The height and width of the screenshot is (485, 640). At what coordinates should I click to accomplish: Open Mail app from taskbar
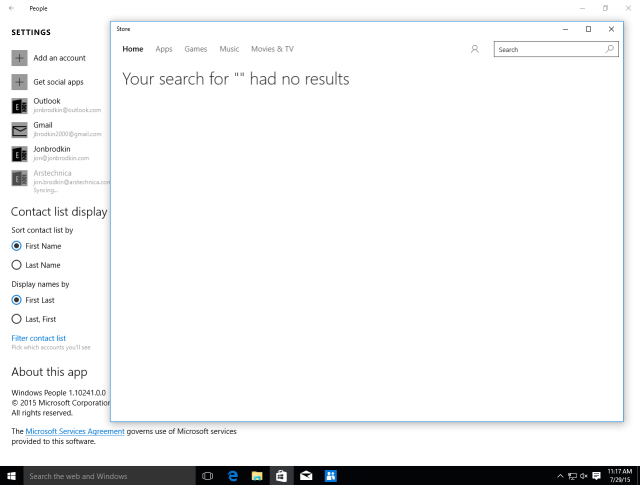pos(306,476)
